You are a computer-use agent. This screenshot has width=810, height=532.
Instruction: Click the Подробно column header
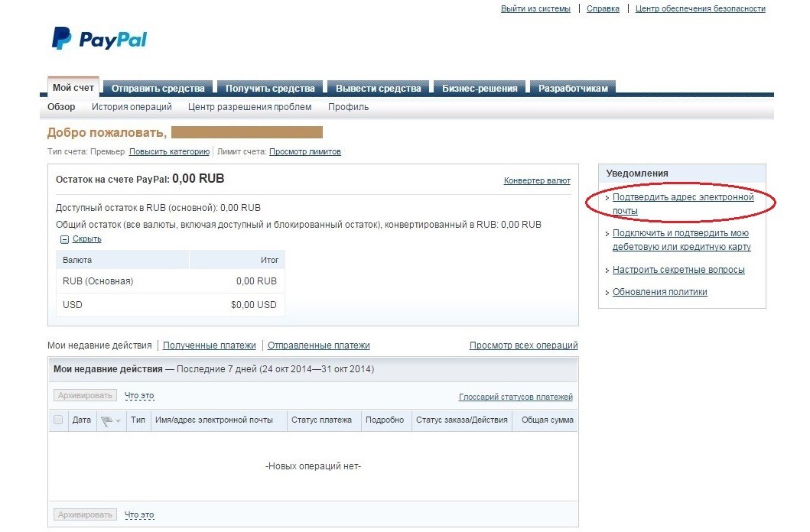point(385,420)
